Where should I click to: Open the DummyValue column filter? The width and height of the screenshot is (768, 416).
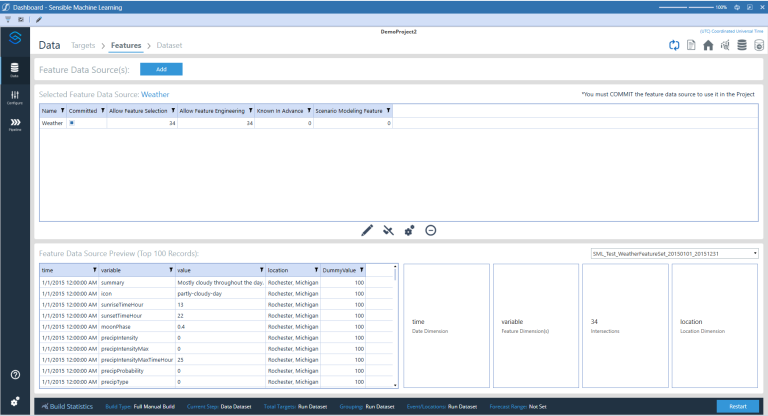tap(361, 270)
